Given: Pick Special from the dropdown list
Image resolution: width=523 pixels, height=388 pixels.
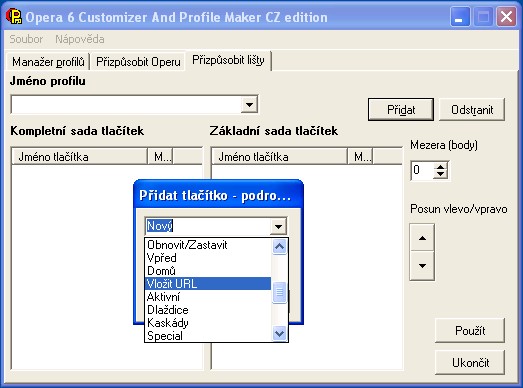Looking at the screenshot, I should coord(208,335).
